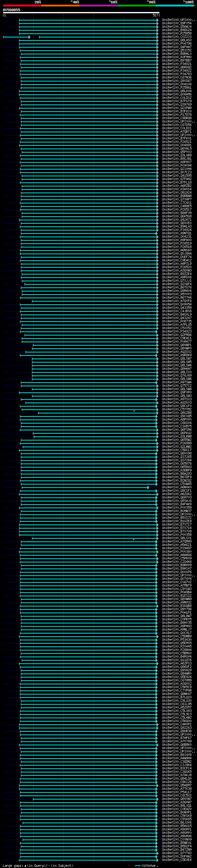Click label UniRef100_A8PVV0
The image size is (197, 868).
click(177, 419)
